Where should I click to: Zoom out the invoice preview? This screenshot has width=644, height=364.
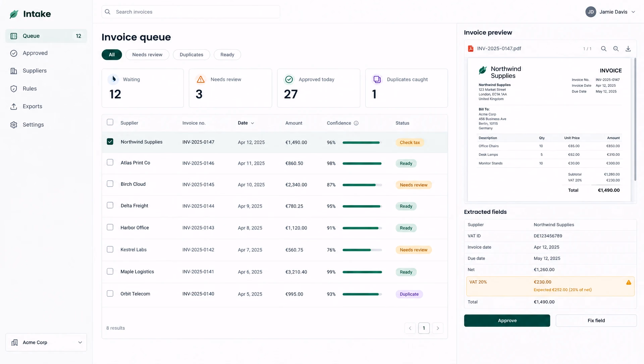click(616, 49)
